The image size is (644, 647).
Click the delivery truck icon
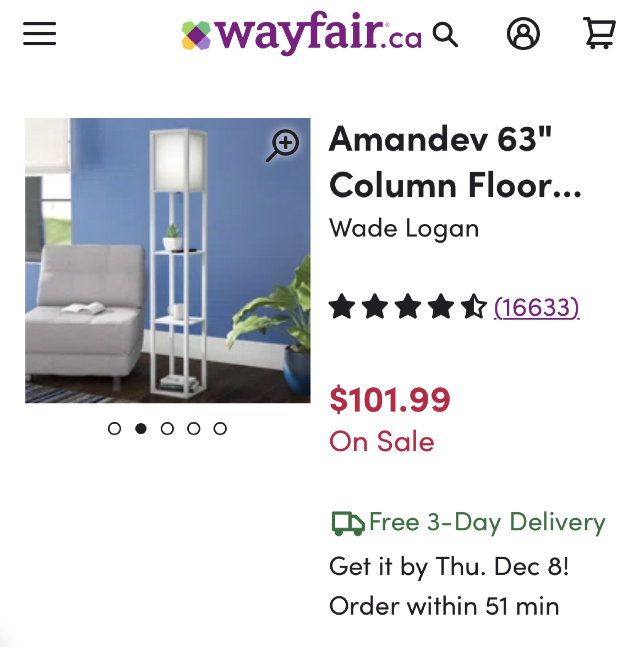[347, 523]
